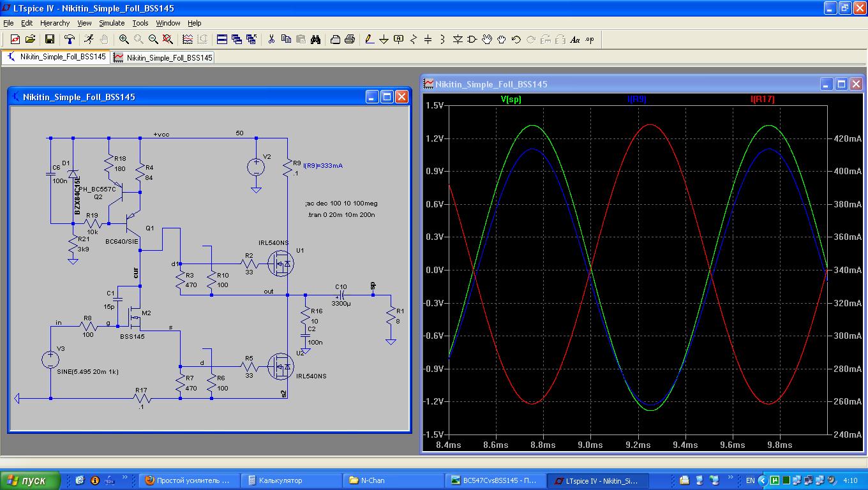Place a Diode component
The image size is (868, 490).
click(458, 40)
